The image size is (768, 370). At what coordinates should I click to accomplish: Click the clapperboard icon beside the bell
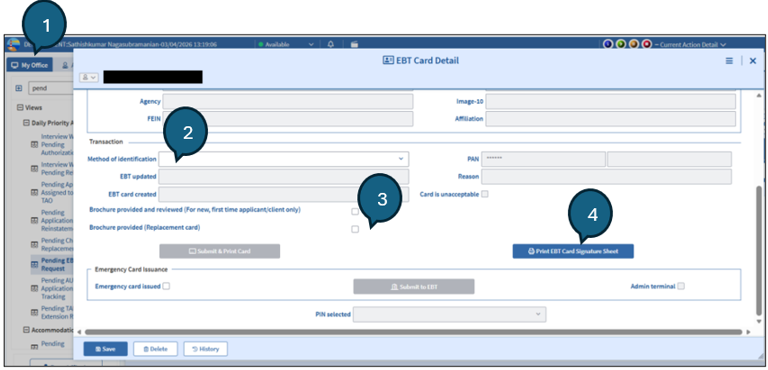tap(354, 44)
